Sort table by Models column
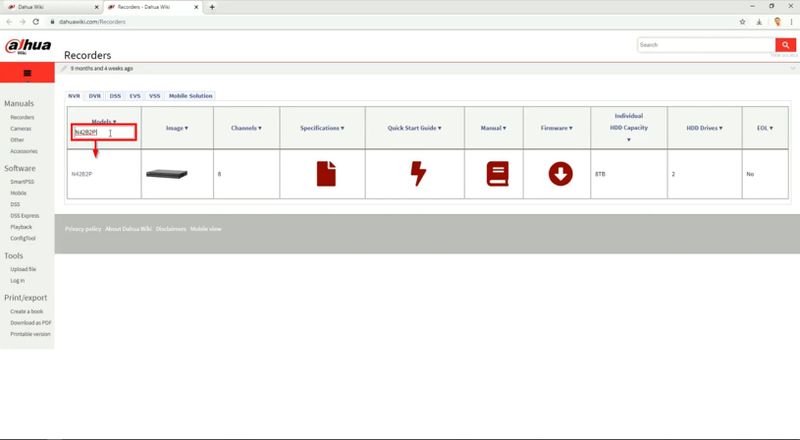The height and width of the screenshot is (440, 800). 104,121
